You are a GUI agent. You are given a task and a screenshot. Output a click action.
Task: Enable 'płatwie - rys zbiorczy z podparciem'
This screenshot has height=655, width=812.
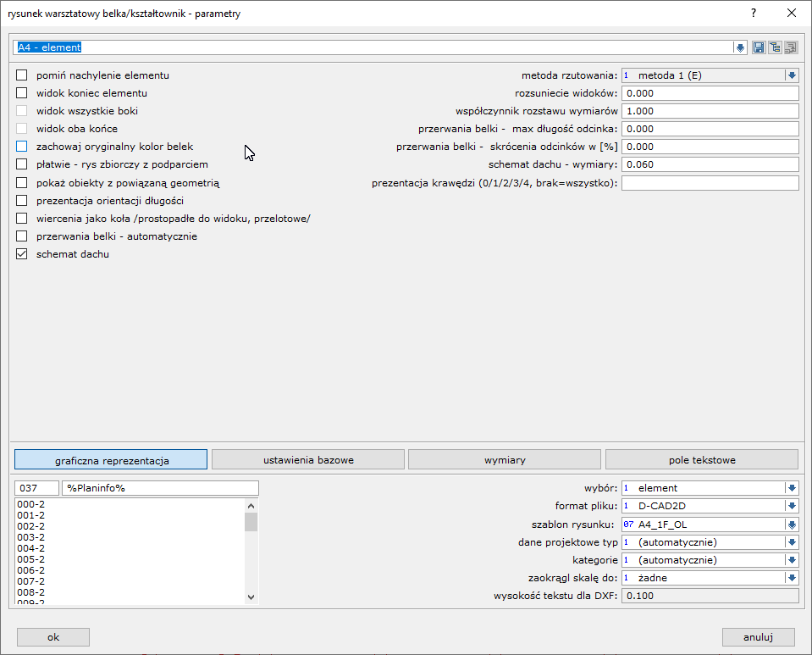click(22, 164)
